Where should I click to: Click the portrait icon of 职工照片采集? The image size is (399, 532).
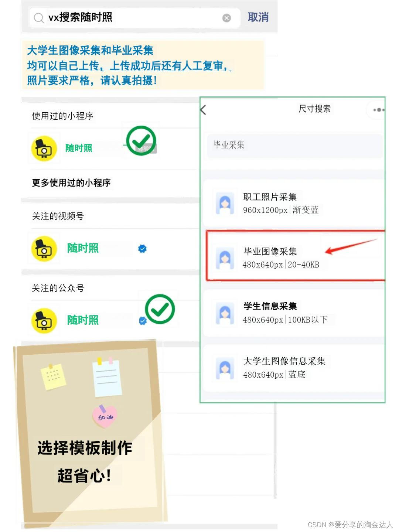pos(225,203)
